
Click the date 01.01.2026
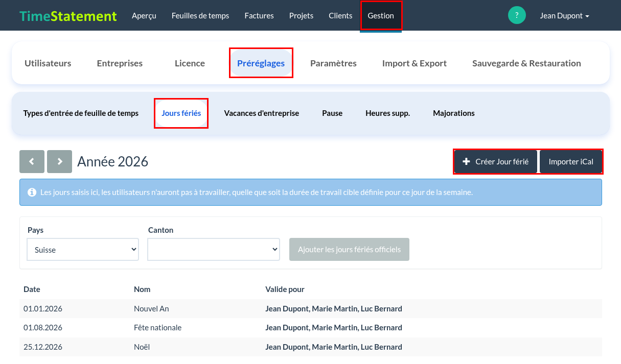tap(43, 309)
